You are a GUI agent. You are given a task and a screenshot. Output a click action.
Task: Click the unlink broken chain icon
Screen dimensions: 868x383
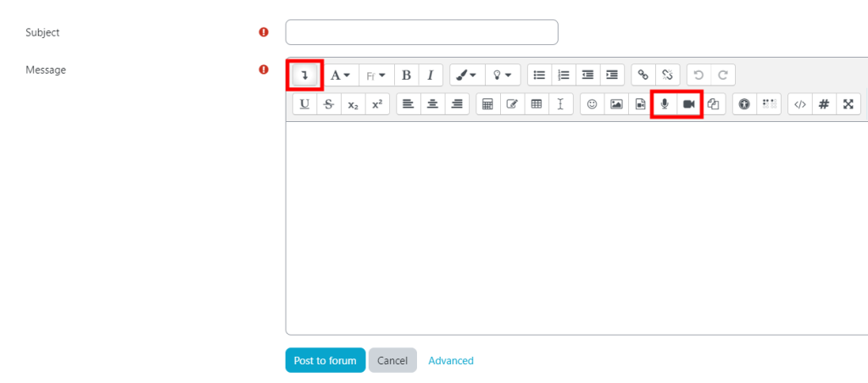[x=668, y=75]
